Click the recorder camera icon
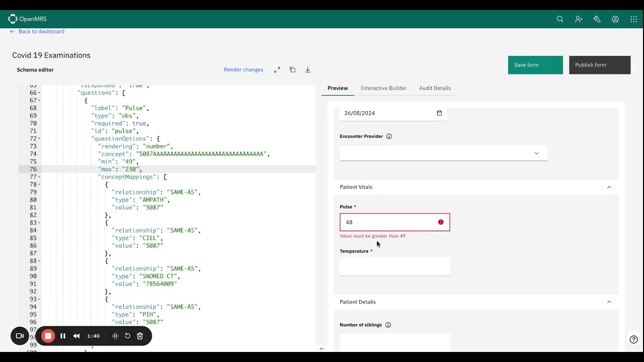 click(20, 336)
